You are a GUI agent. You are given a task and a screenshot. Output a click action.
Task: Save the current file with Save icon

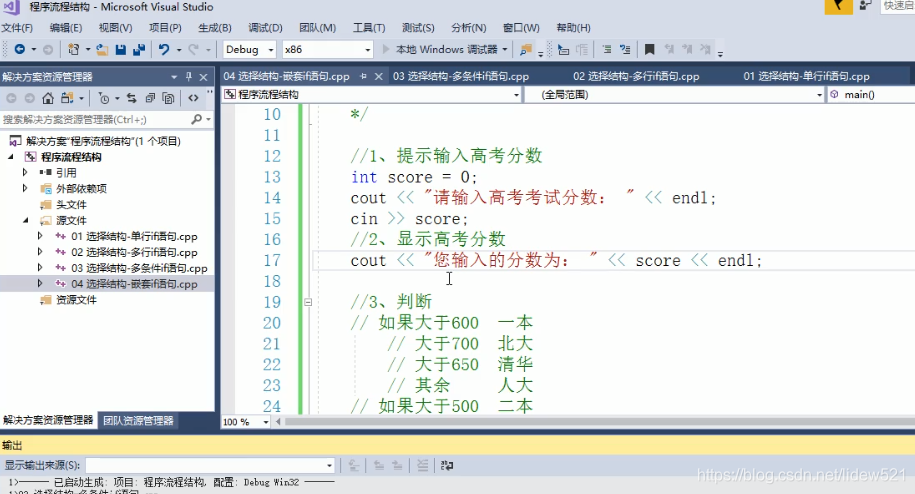(x=121, y=50)
